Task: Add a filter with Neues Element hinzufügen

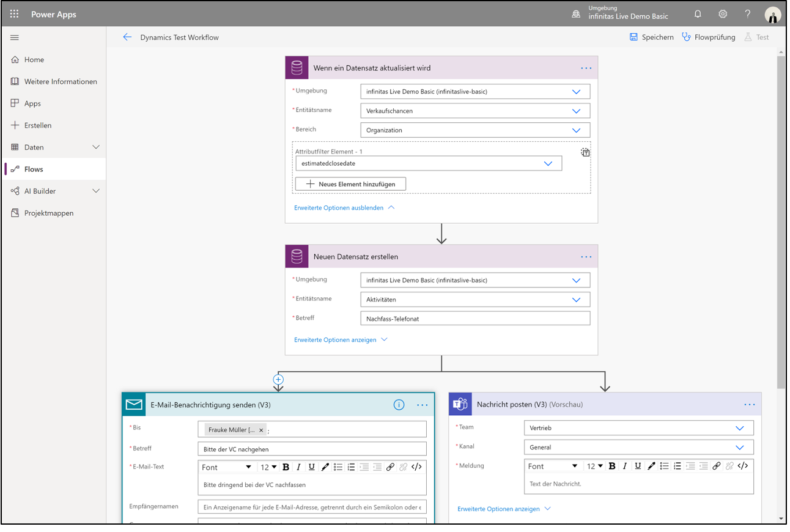Action: click(350, 184)
